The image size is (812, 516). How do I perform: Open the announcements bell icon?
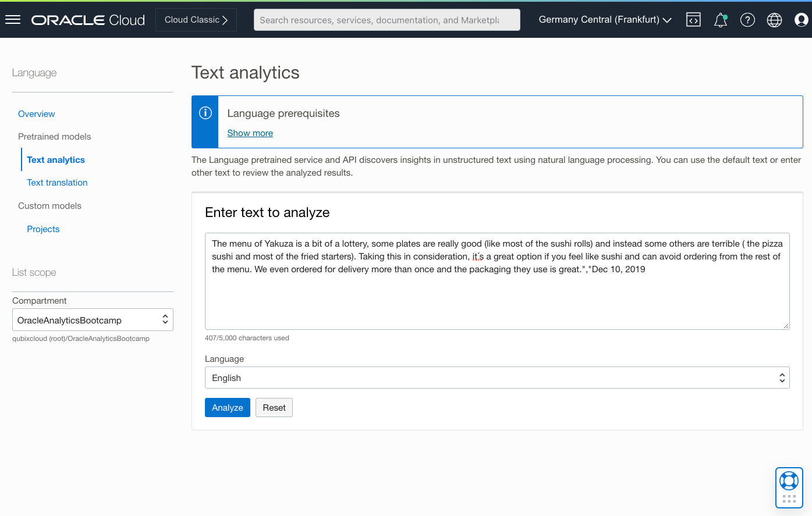click(x=721, y=20)
